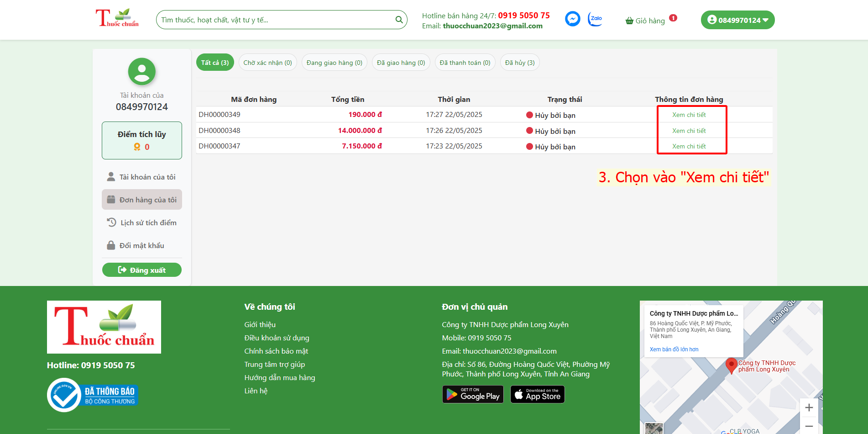Select the Đã hủy (3) tab
The image size is (868, 434).
pyautogui.click(x=520, y=63)
